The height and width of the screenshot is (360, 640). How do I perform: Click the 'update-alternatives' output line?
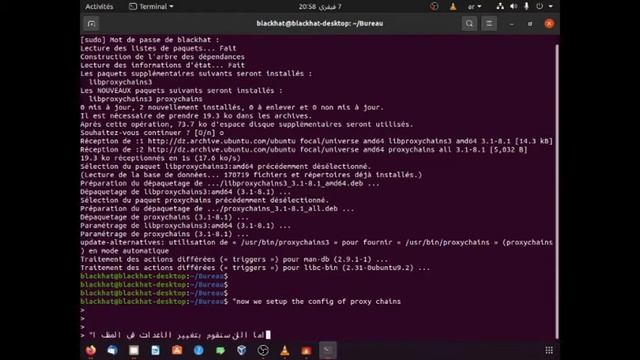click(x=316, y=247)
